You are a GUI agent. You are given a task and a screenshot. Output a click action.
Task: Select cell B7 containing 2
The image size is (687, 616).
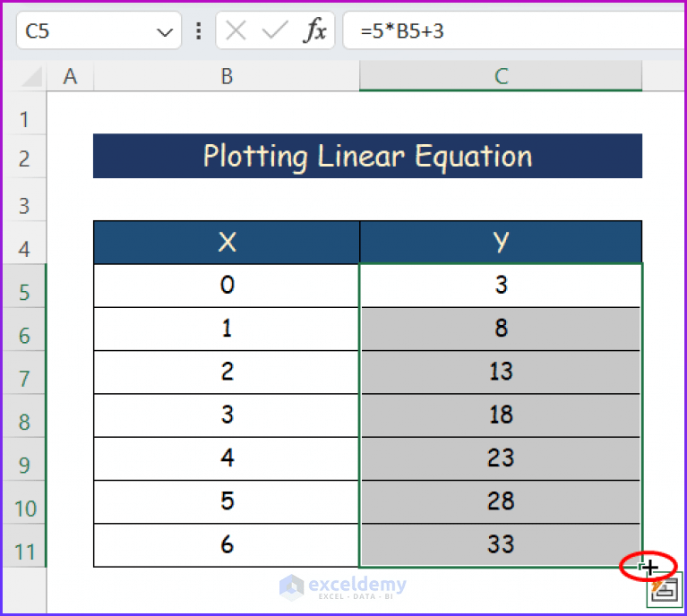point(227,372)
